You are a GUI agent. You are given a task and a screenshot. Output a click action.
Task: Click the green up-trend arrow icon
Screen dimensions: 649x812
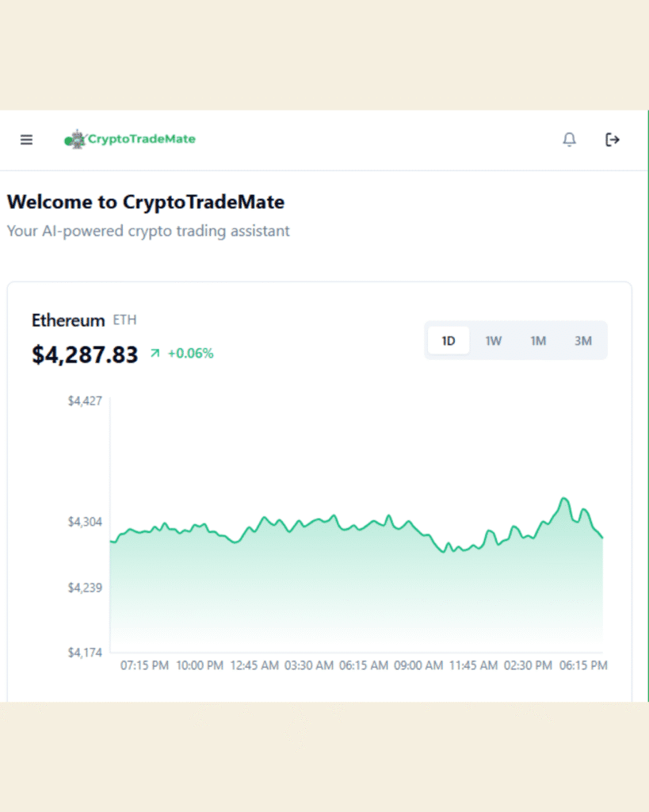point(155,354)
